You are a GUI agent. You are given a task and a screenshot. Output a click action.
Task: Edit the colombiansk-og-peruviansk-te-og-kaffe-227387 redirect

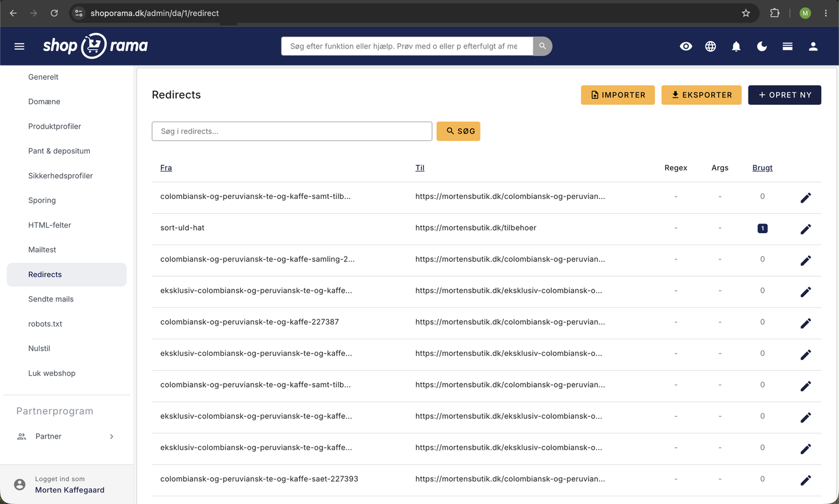806,323
